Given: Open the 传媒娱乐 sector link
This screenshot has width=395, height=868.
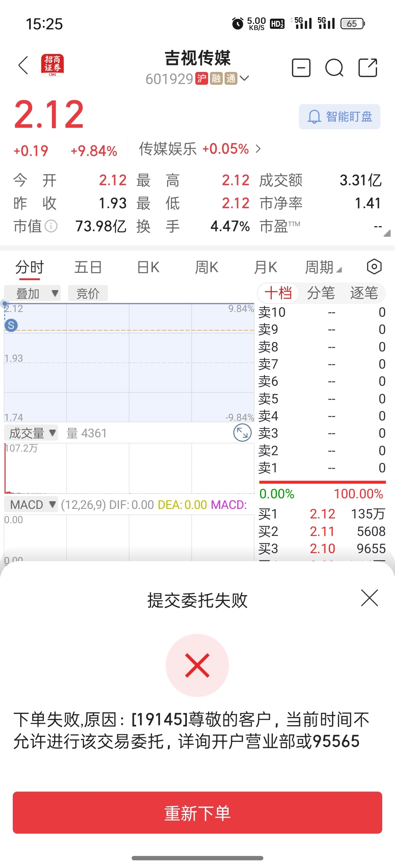Looking at the screenshot, I should coord(200,149).
